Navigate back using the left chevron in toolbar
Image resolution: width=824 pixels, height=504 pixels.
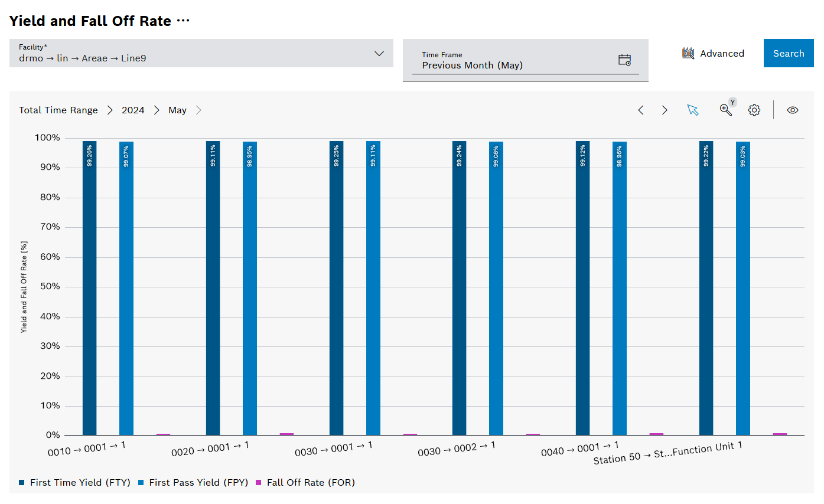click(x=641, y=110)
